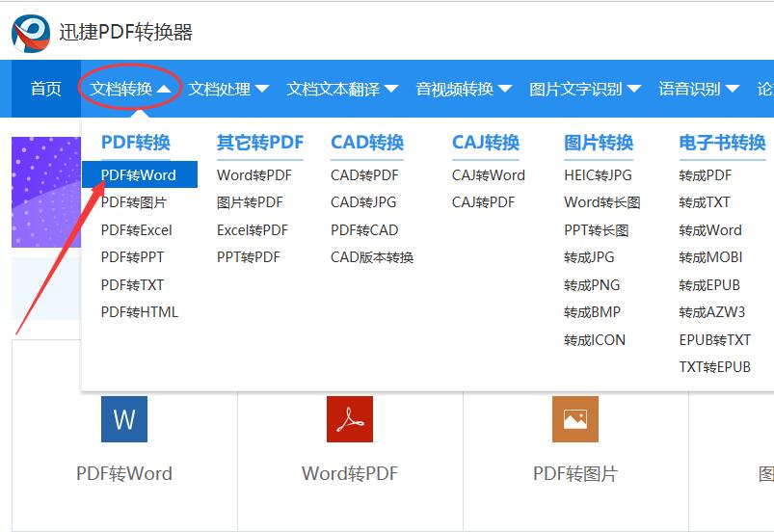Viewport: 774px width, 532px height.
Task: Choose PDF转PPT from menu
Action: 132,257
